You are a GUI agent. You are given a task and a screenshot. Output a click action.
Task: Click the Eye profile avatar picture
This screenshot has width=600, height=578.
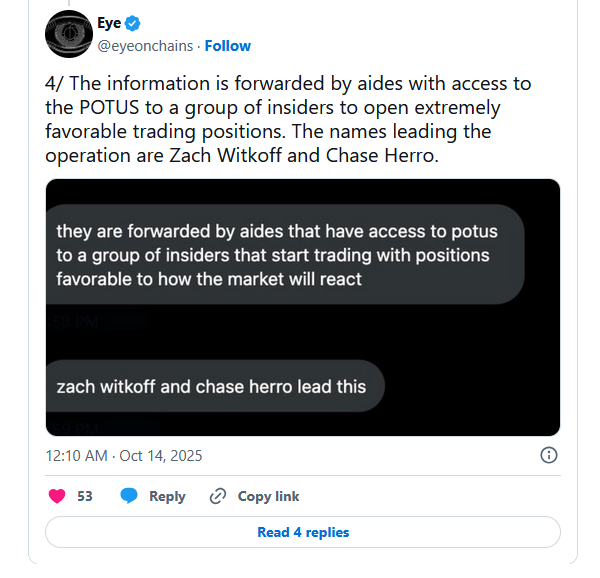70,34
